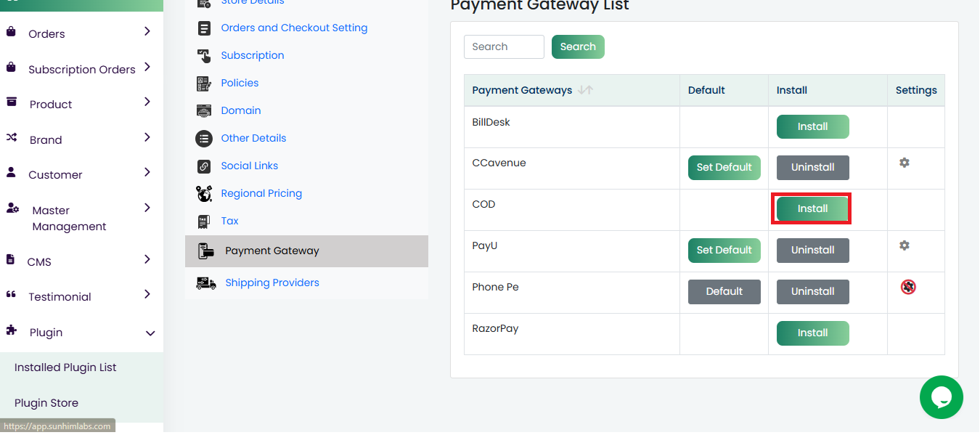Click the Shipping Providers truck icon
The width and height of the screenshot is (980, 435).
click(x=206, y=283)
